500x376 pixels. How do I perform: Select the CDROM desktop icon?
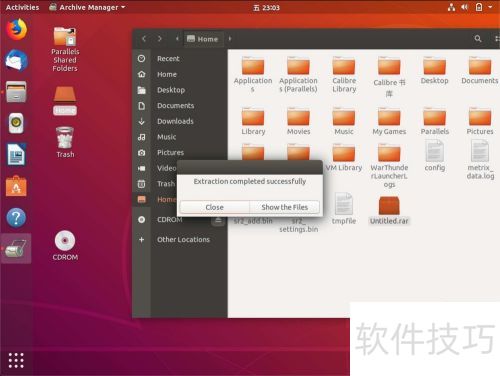[x=65, y=246]
